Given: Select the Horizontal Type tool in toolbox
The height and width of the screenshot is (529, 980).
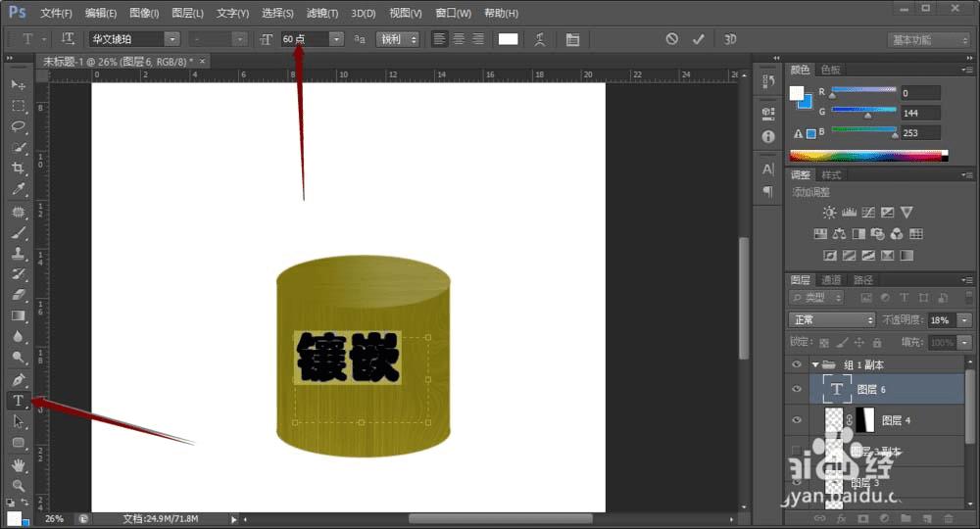Looking at the screenshot, I should click(18, 400).
